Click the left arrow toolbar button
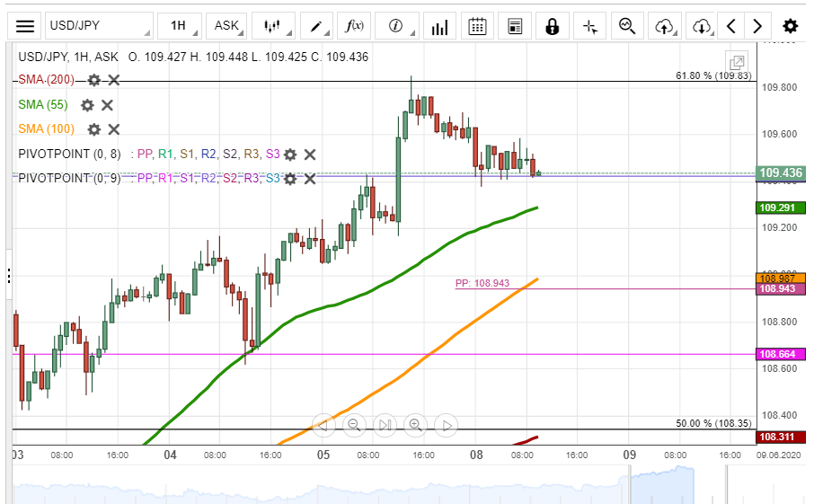814x504 pixels. click(731, 26)
